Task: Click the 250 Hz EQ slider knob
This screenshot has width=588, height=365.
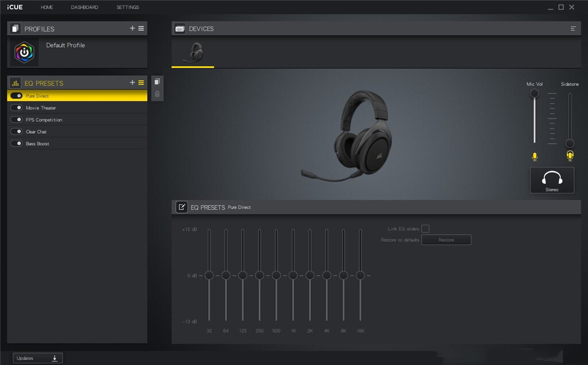Action: tap(260, 275)
